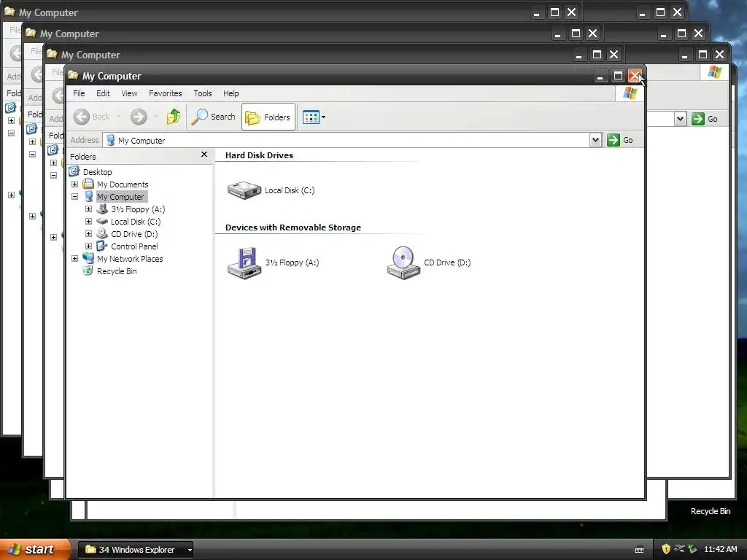
Task: Expand CD Drive (D:) tree node
Action: coord(88,234)
